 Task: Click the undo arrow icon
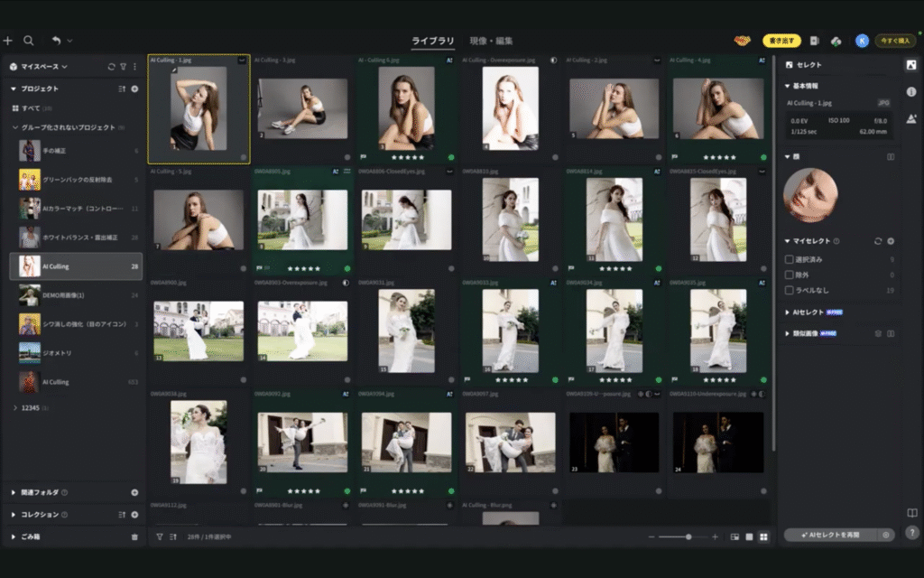56,41
